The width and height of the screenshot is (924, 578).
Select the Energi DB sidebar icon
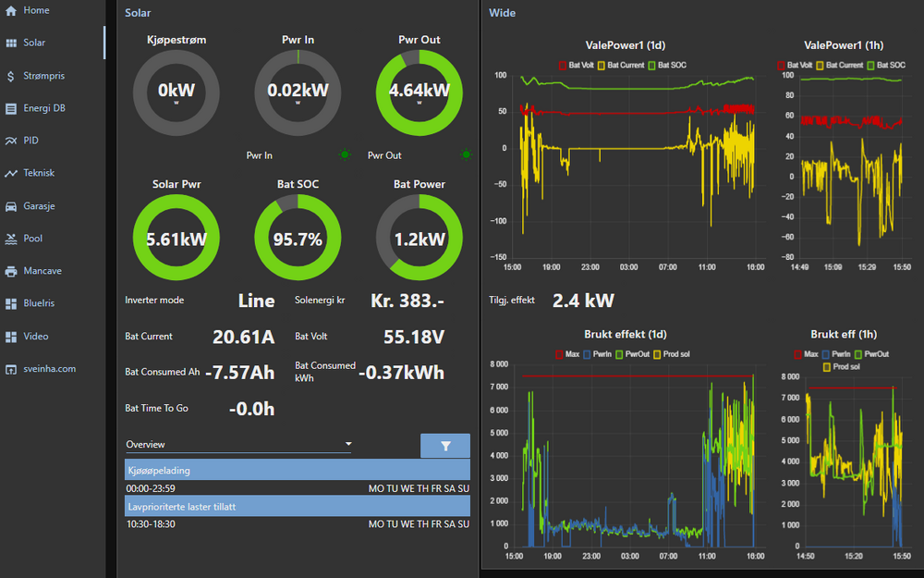tap(11, 108)
